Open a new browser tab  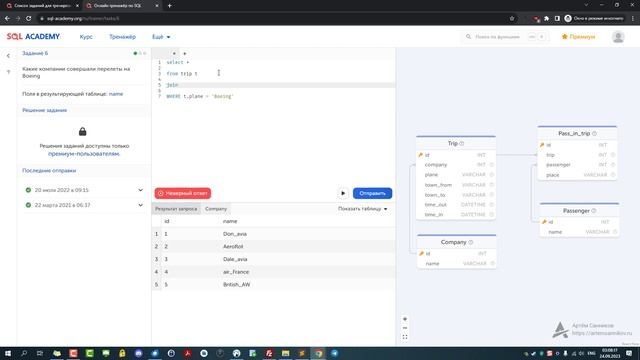point(169,6)
